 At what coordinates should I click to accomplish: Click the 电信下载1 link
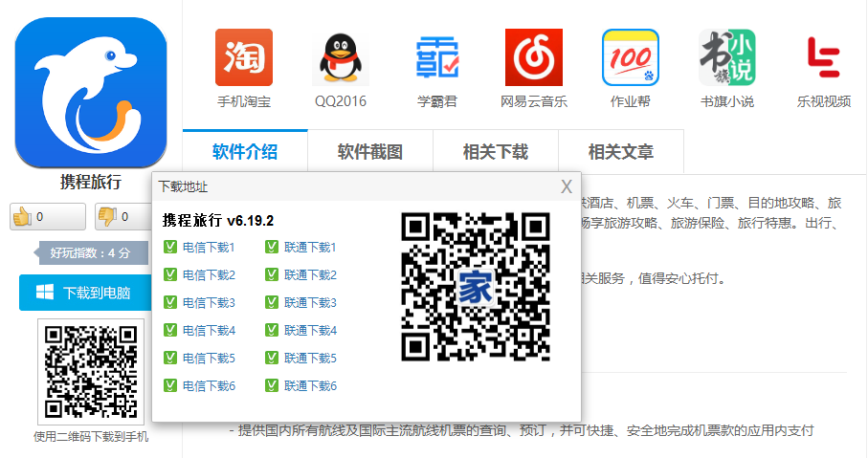tap(209, 248)
